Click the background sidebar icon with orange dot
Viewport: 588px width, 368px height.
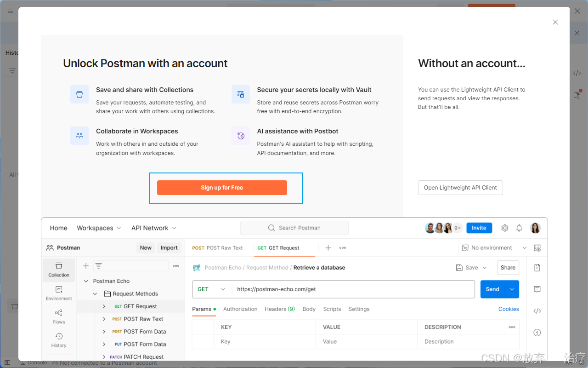point(577,94)
